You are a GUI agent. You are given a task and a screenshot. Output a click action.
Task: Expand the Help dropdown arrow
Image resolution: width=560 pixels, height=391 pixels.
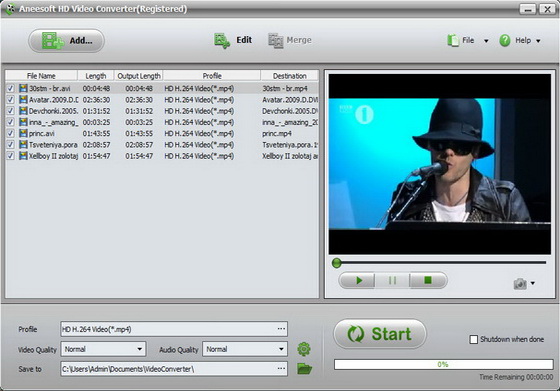click(538, 41)
